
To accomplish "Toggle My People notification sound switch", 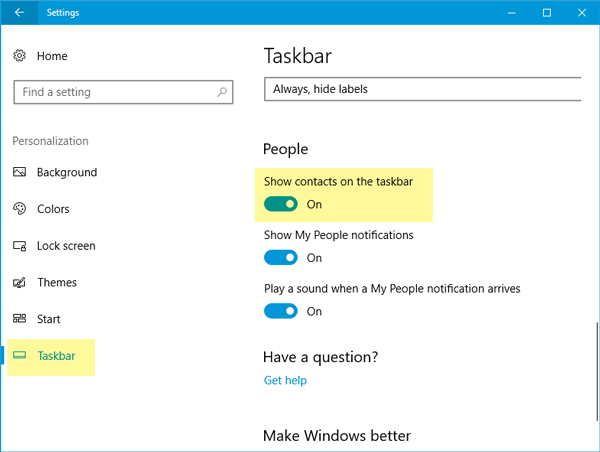I will pos(281,311).
